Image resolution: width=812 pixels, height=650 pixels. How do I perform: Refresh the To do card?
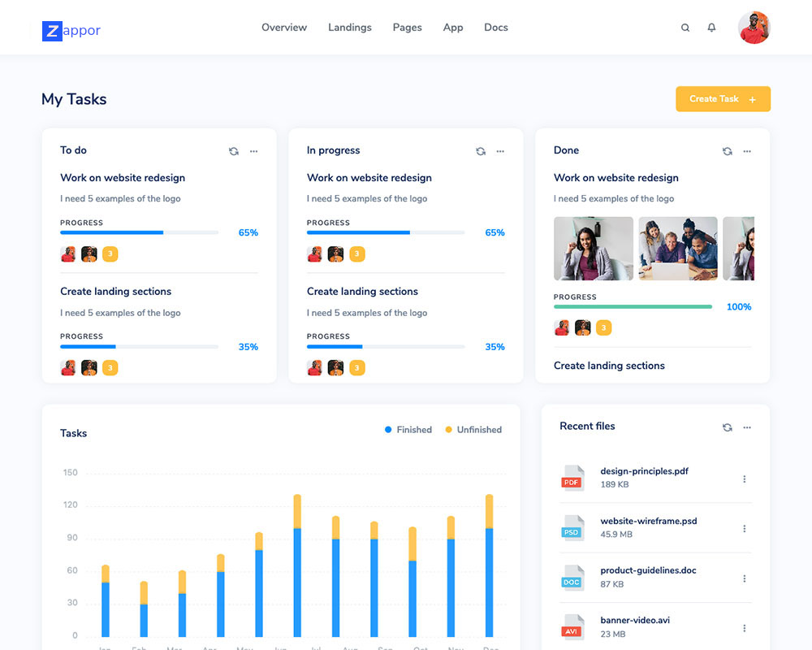tap(234, 151)
